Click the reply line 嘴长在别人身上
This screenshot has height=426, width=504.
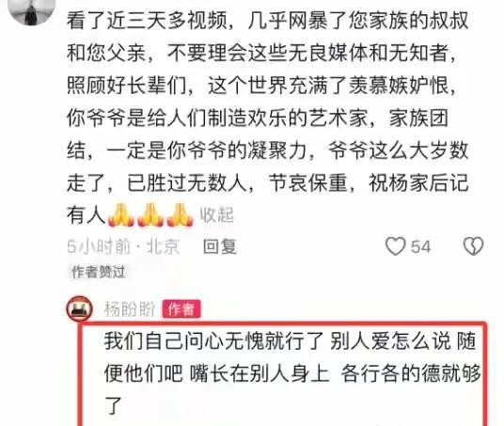tap(260, 373)
